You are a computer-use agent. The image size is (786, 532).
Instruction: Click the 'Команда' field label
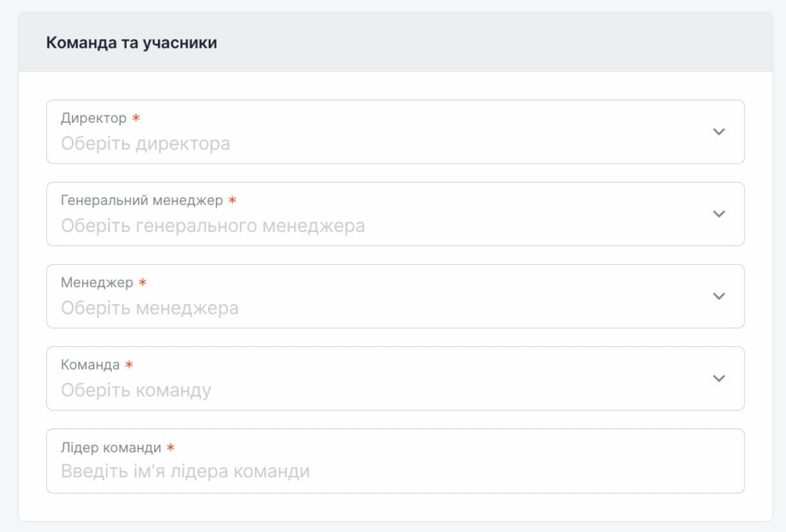[90, 365]
